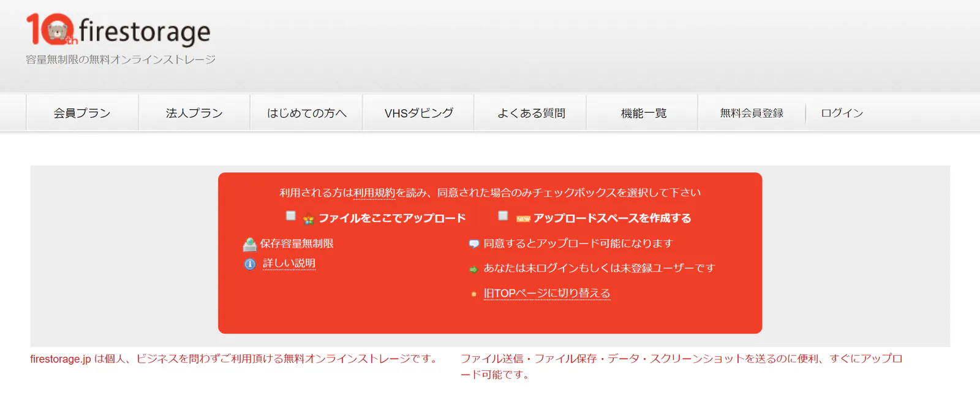Click the firestorage 10th anniversary logo
Image resolution: width=980 pixels, height=393 pixels.
pyautogui.click(x=118, y=29)
